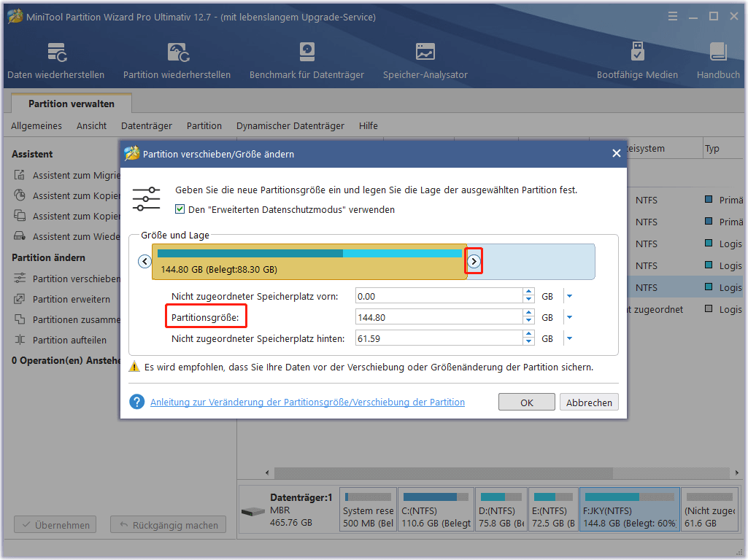The height and width of the screenshot is (560, 748).
Task: Click Partition erweitern sidebar entry text
Action: pos(71,299)
